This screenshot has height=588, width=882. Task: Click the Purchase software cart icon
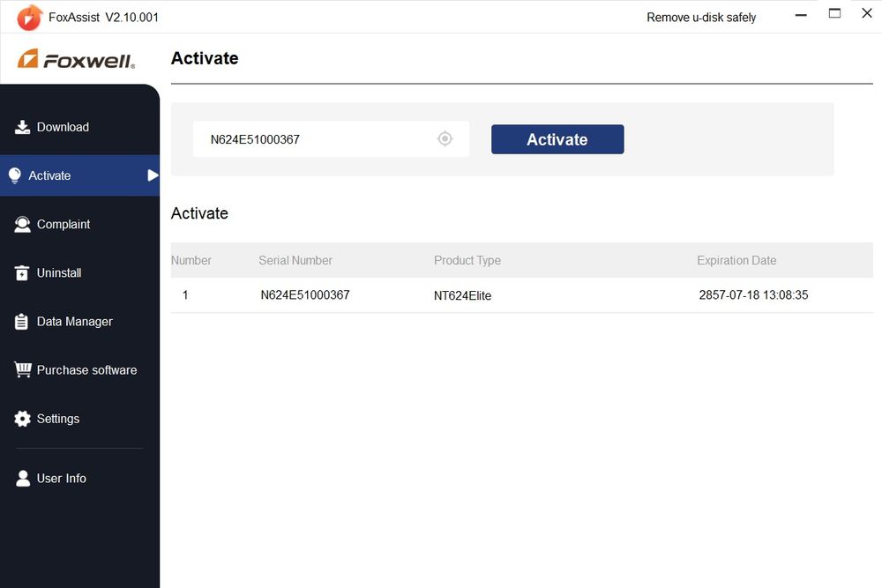click(x=23, y=369)
